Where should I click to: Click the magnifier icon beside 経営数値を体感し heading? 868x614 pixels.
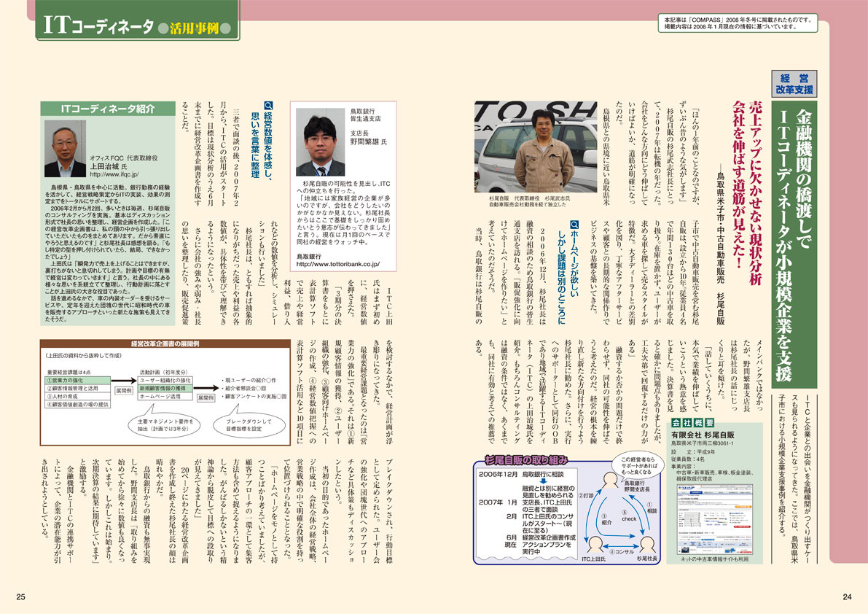[x=268, y=105]
